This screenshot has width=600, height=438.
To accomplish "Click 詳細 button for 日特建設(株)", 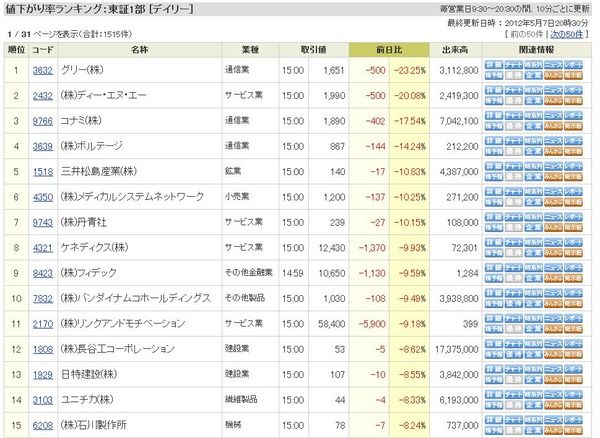I will click(x=494, y=370).
